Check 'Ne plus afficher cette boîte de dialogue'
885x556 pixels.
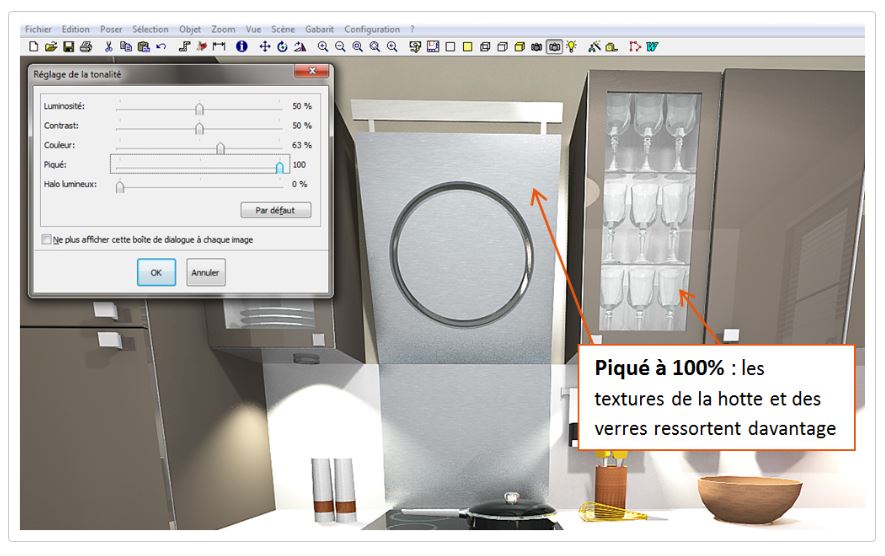(46, 240)
